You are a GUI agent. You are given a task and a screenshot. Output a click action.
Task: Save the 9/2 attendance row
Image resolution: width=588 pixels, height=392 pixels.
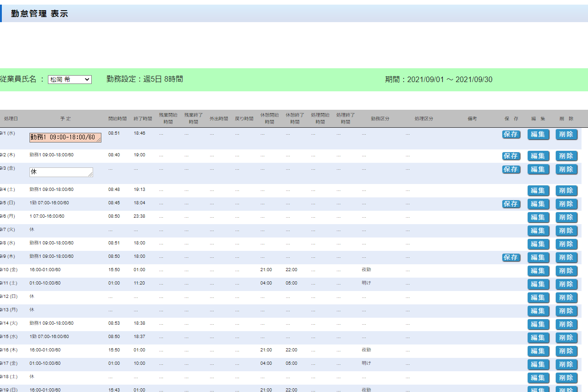click(511, 156)
